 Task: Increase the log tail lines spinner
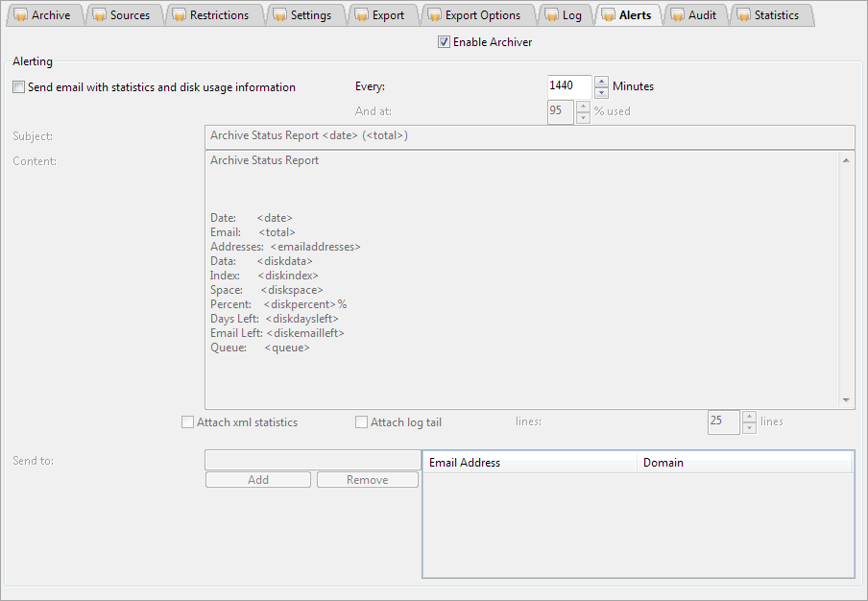[750, 417]
